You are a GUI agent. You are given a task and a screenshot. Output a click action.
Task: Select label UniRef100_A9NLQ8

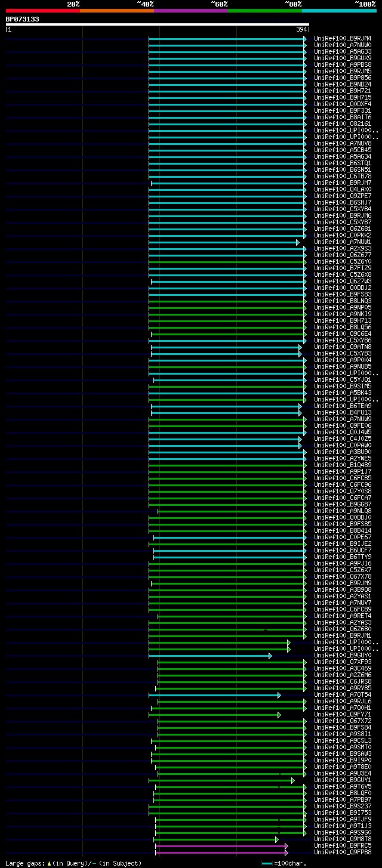coord(343,511)
